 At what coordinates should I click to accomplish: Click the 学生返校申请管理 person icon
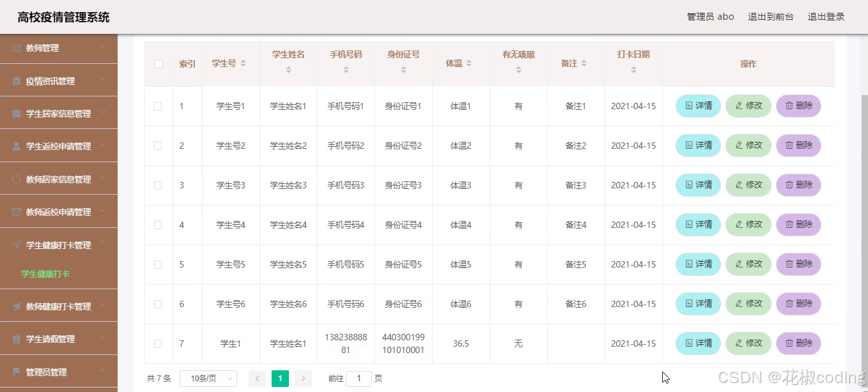tap(17, 146)
